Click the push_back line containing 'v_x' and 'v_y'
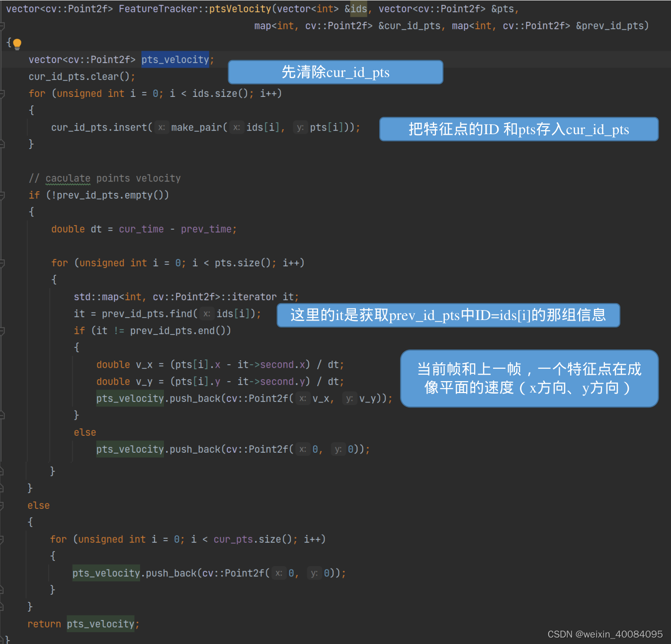This screenshot has height=644, width=671. 244,399
